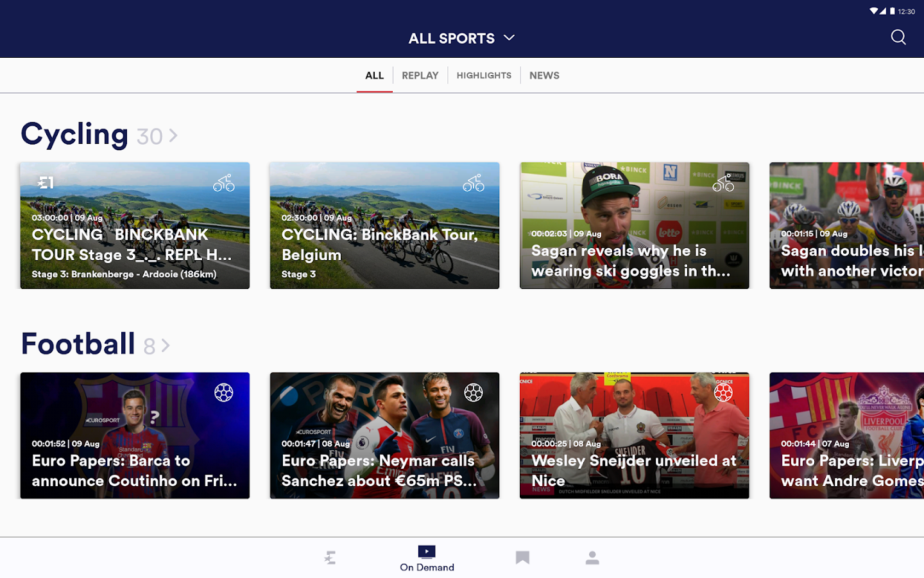
Task: Click cycling icon on Sagan ski goggles card
Action: 723,183
